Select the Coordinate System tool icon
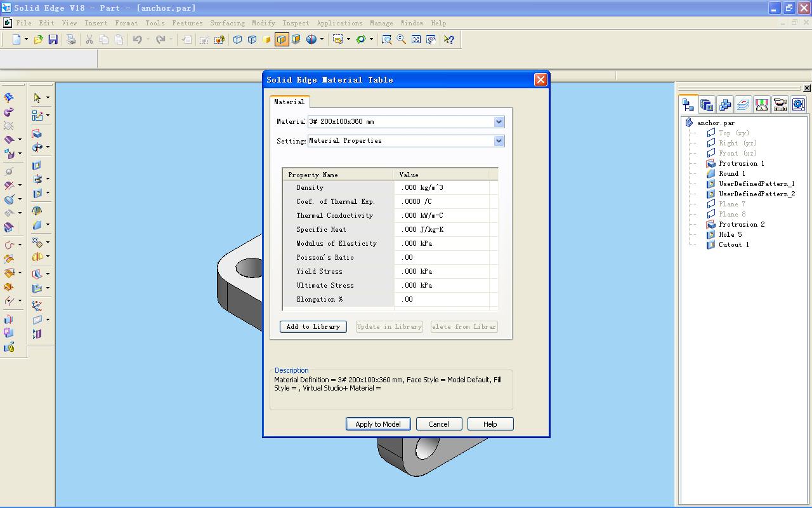 point(37,306)
